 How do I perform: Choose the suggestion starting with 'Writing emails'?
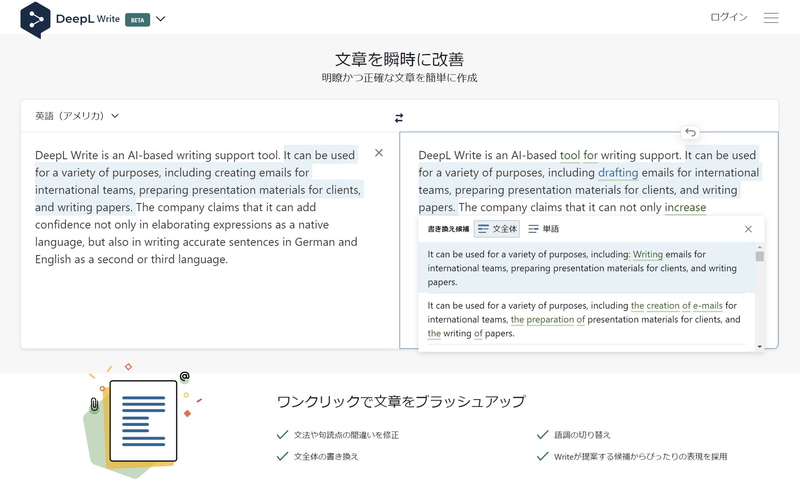point(586,268)
